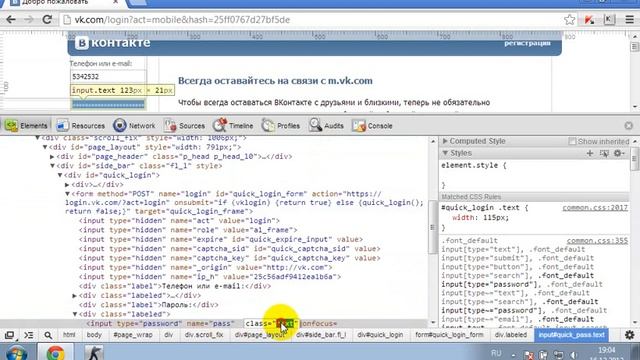Select the div label Пароль: row

pyautogui.click(x=149, y=305)
